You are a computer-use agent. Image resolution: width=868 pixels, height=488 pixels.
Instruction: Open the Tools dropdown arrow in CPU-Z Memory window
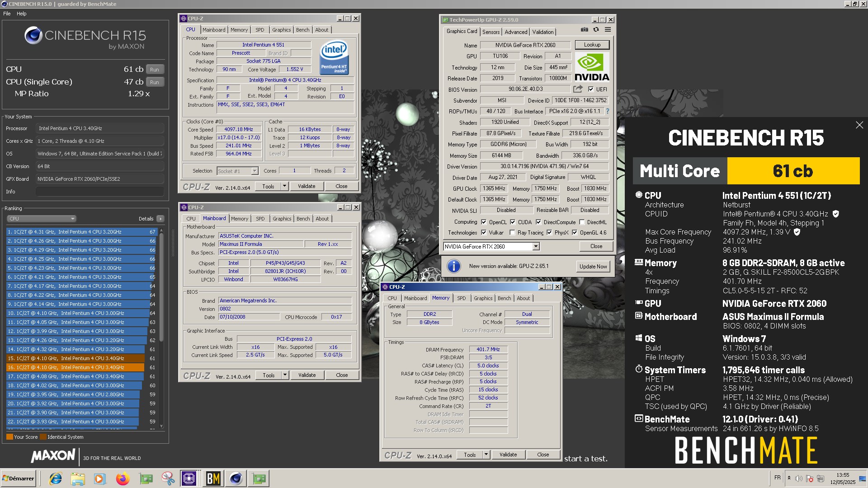coord(486,455)
